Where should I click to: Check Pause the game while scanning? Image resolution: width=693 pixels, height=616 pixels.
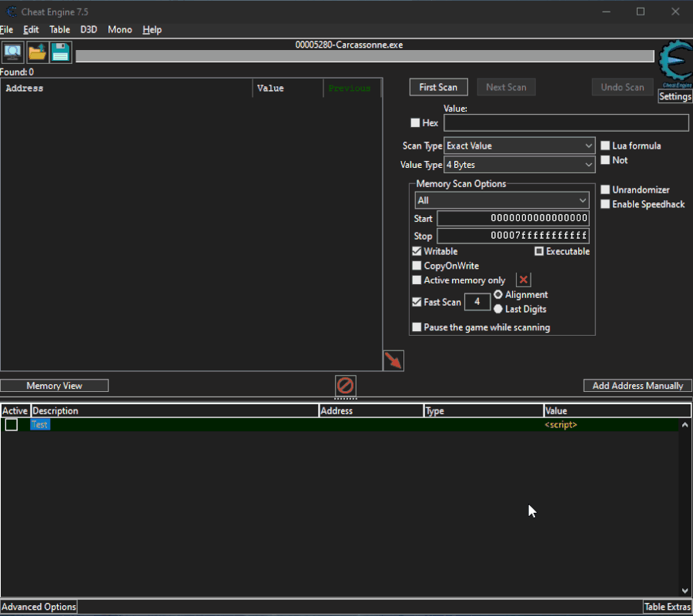[x=417, y=327]
